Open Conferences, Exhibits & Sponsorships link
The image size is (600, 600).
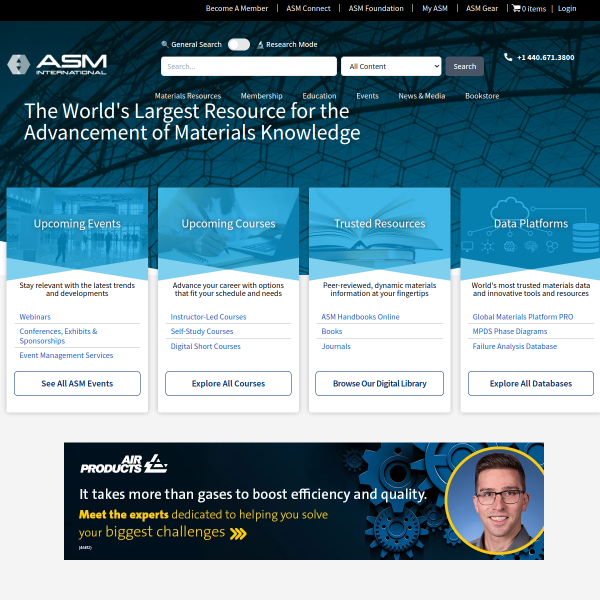click(58, 336)
